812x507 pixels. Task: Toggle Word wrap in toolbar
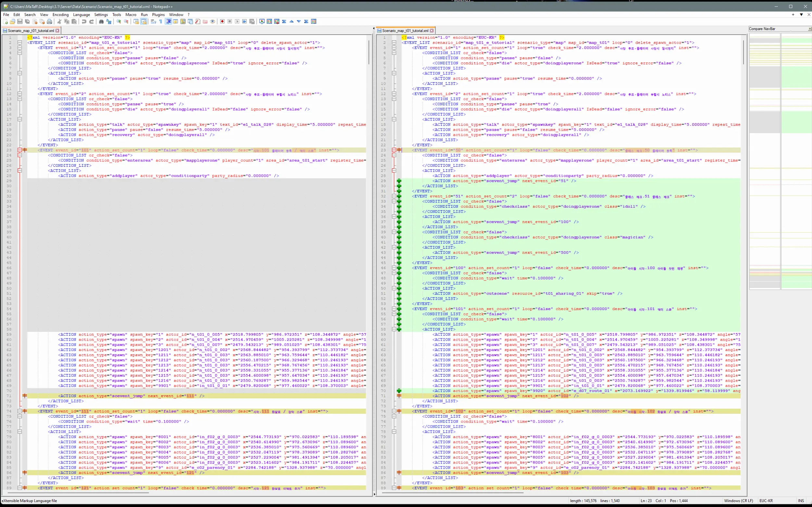coord(153,21)
